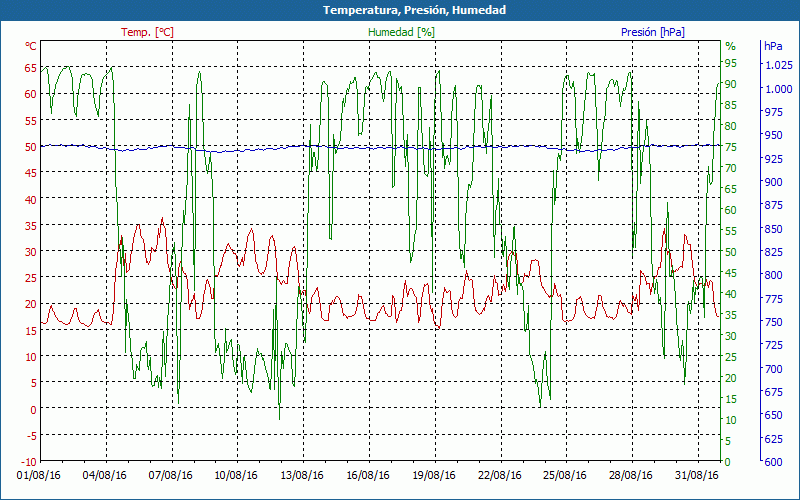Click the '01/08/16' date axis label

click(39, 476)
